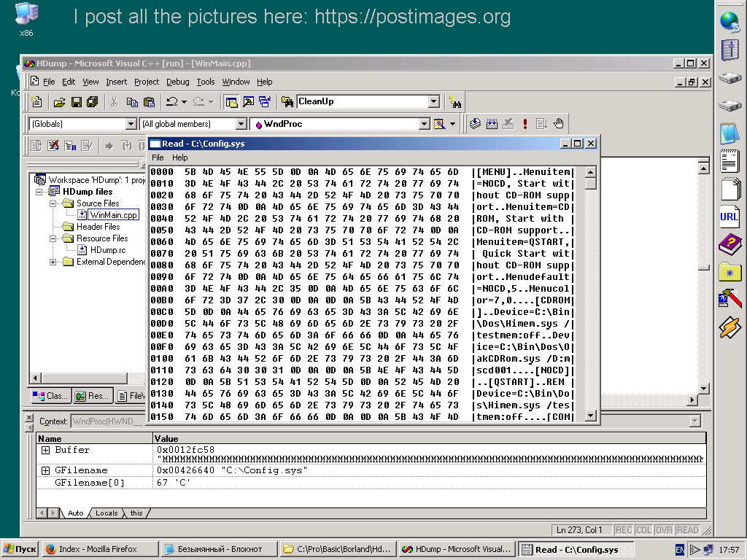Click scroll up arrow in Read window
Screen dimensions: 747x560
point(591,172)
